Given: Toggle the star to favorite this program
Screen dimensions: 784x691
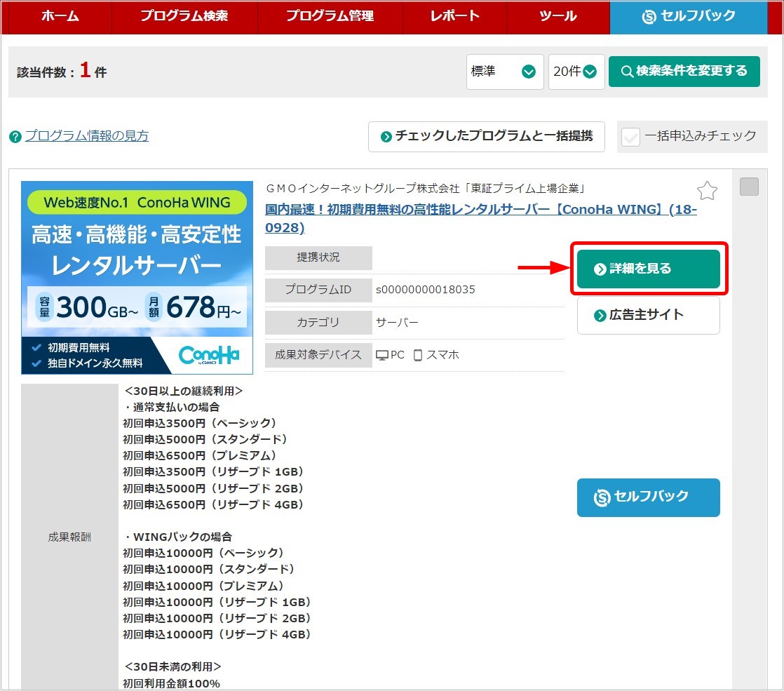Looking at the screenshot, I should click(x=708, y=190).
